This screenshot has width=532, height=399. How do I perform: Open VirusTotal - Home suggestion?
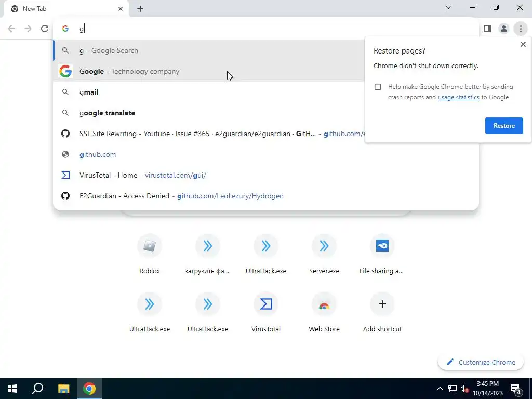(x=266, y=175)
